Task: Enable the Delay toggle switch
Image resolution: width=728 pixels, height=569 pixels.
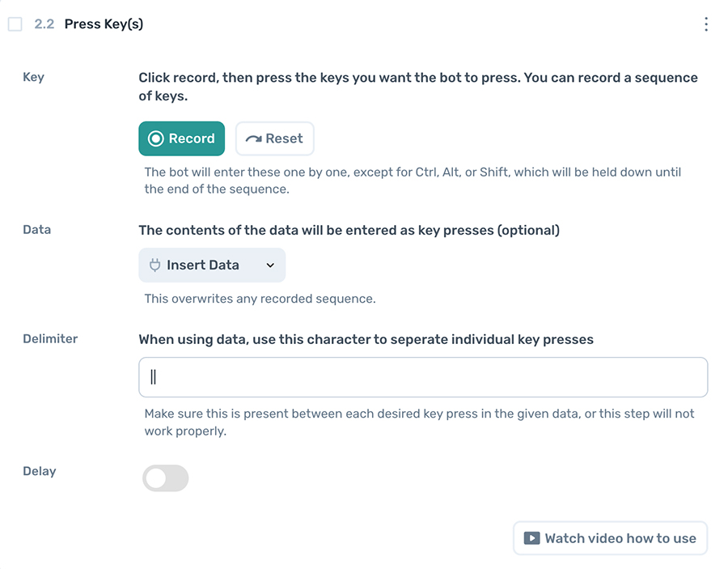Action: pyautogui.click(x=165, y=478)
